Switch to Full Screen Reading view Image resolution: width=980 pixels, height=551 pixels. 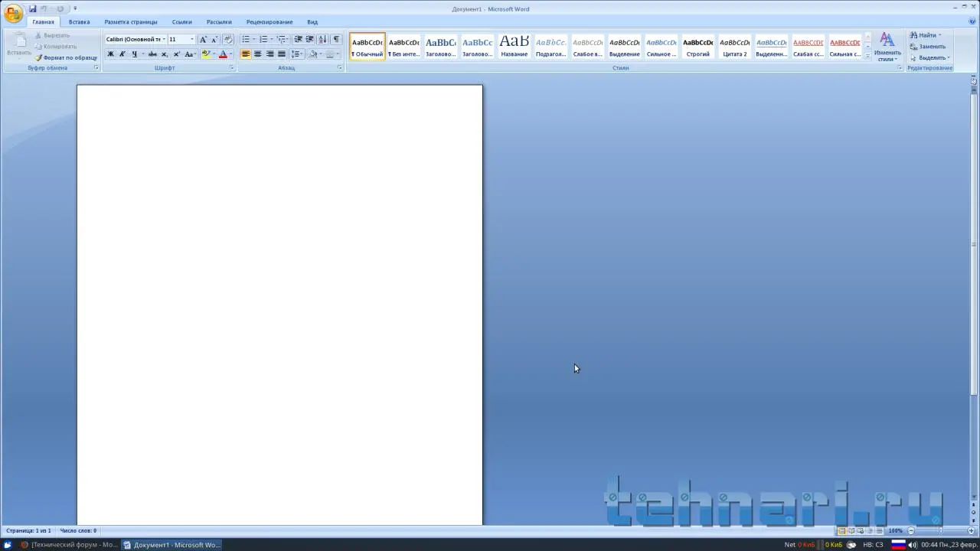[851, 530]
